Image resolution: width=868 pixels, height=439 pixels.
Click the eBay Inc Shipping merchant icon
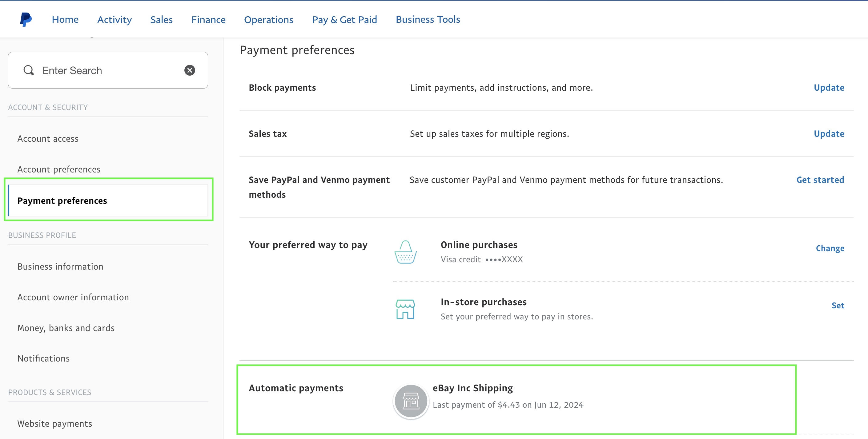(411, 401)
